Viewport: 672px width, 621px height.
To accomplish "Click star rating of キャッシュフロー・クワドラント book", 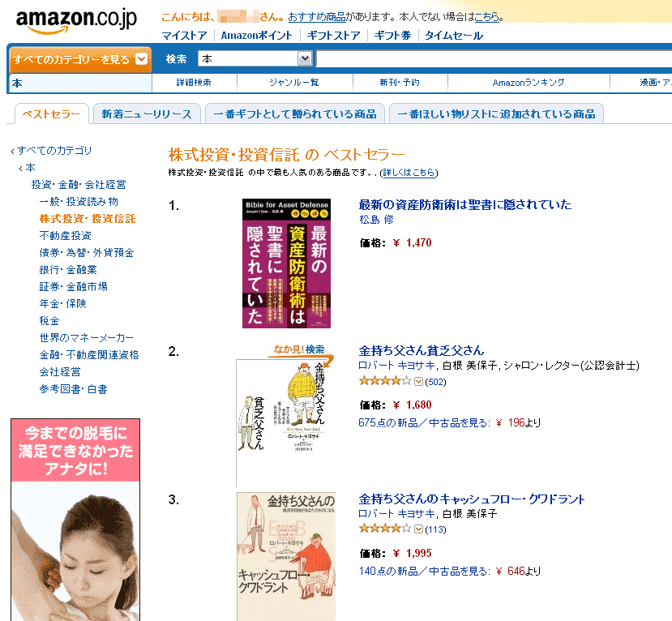I will [385, 529].
